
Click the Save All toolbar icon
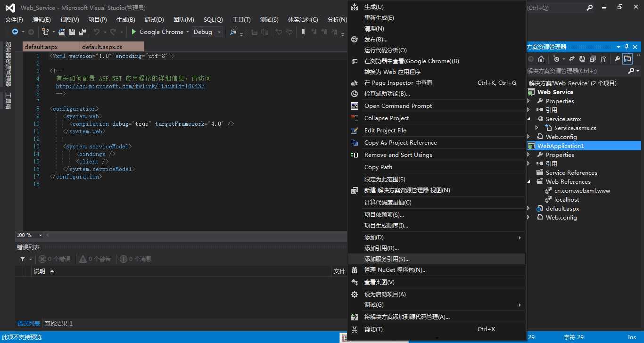point(82,32)
